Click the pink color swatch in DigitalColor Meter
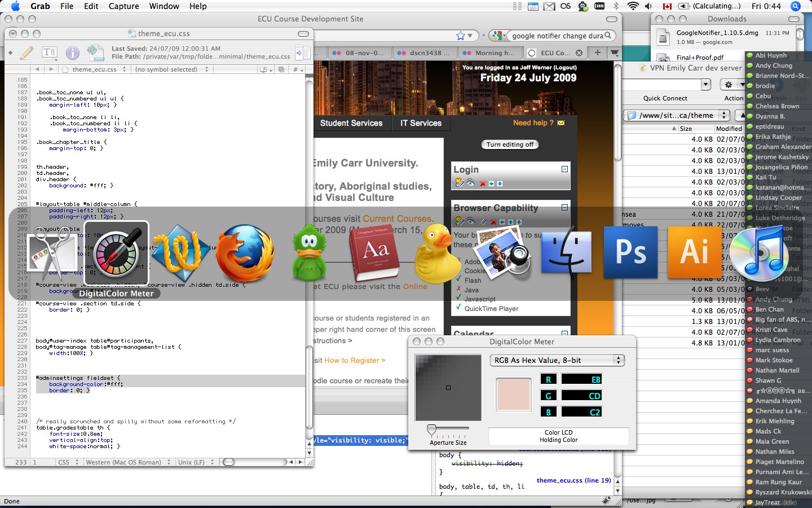Image resolution: width=812 pixels, height=508 pixels. click(x=513, y=394)
